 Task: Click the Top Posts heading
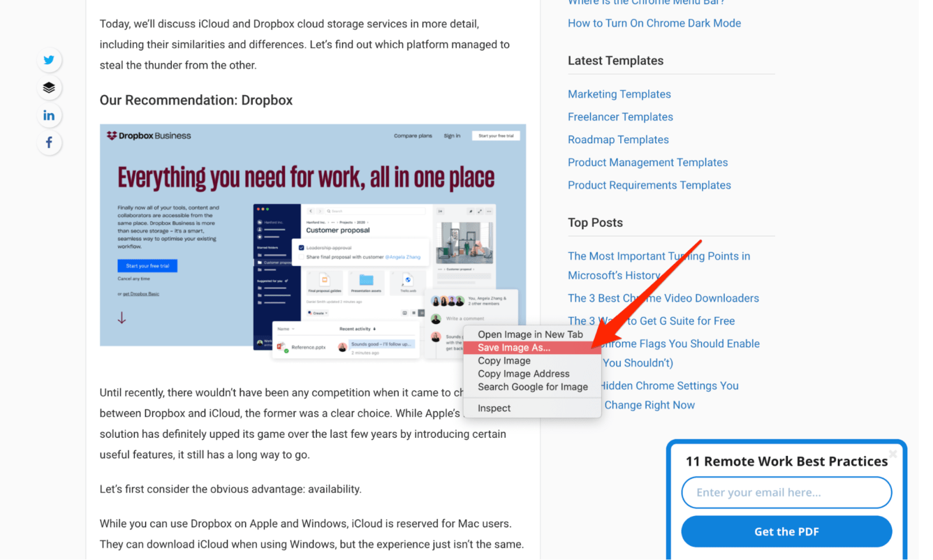coord(595,223)
